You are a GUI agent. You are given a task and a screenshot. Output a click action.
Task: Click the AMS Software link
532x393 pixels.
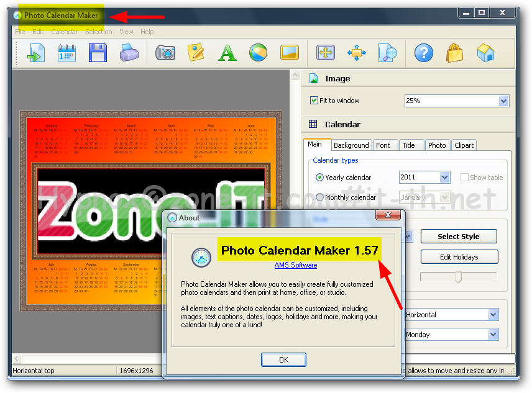296,265
